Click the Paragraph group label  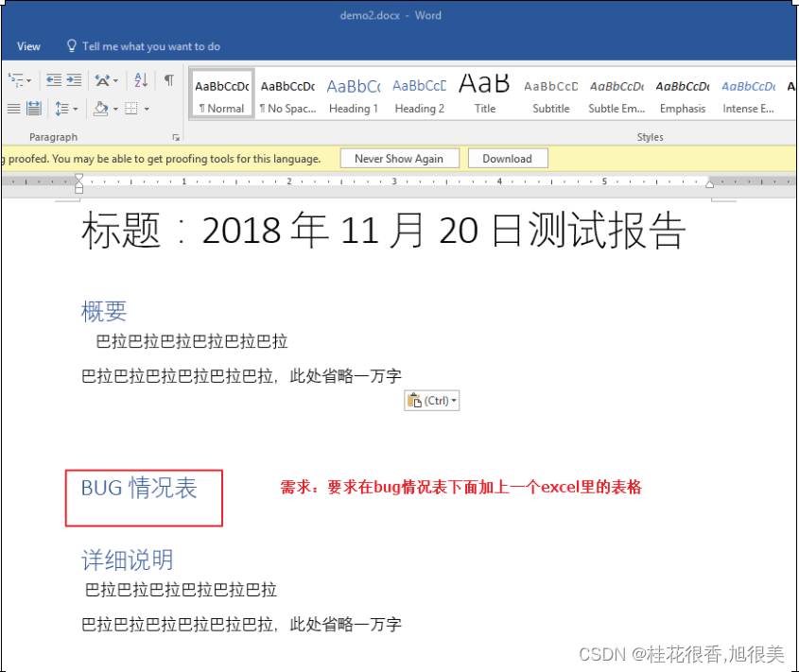(54, 137)
